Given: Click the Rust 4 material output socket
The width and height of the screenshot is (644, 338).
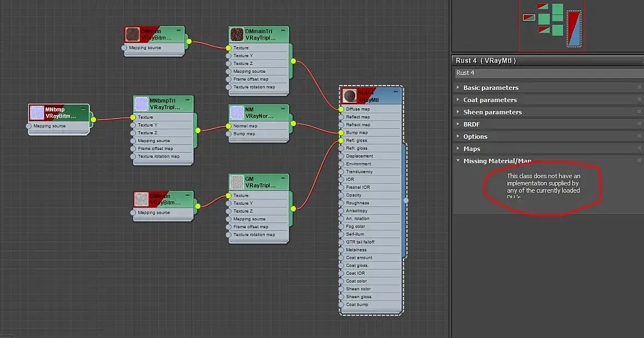Looking at the screenshot, I should [406, 201].
